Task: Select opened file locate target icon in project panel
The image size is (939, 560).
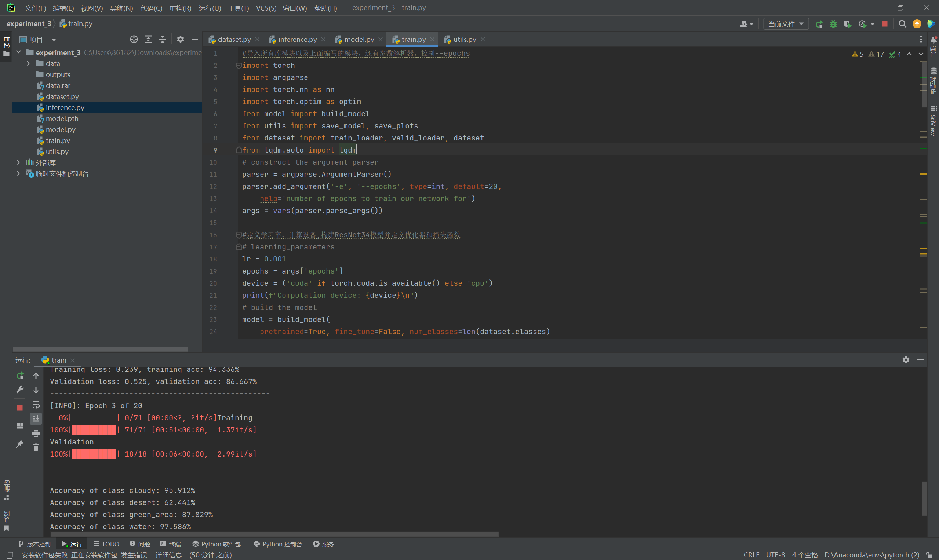Action: pos(134,39)
